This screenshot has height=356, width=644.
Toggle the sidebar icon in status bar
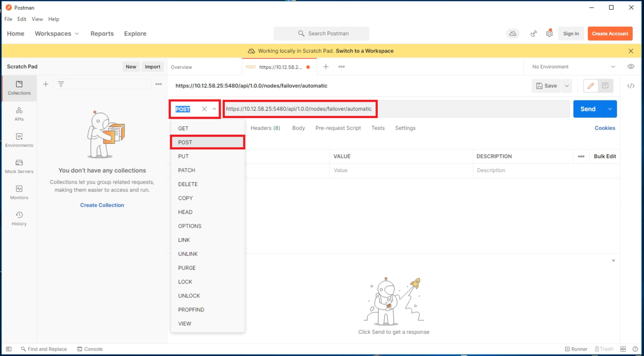click(8, 349)
